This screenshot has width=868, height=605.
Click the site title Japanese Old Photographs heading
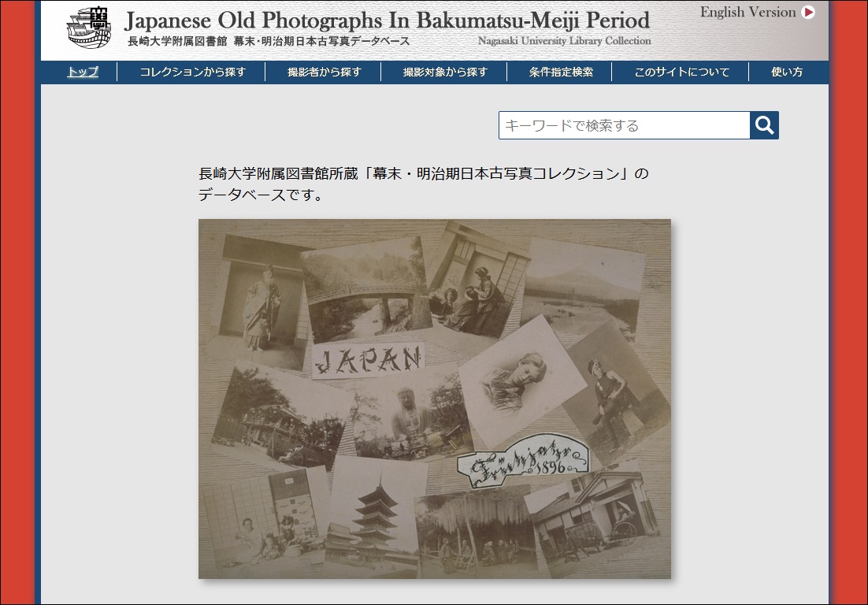387,20
